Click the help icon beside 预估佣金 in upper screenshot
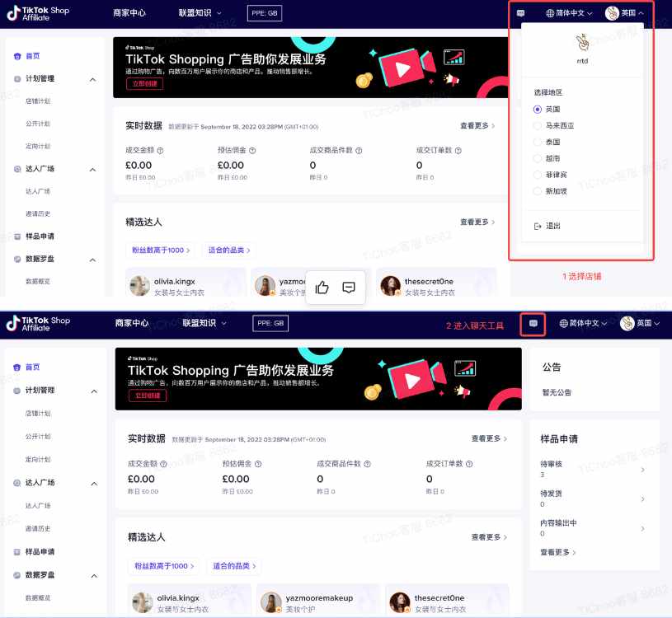 pyautogui.click(x=252, y=151)
